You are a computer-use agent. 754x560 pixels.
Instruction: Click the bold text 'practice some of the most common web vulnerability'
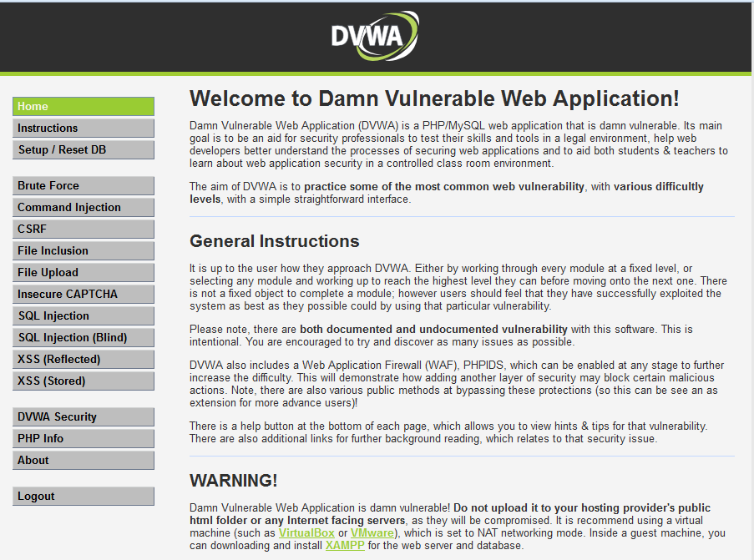click(444, 186)
